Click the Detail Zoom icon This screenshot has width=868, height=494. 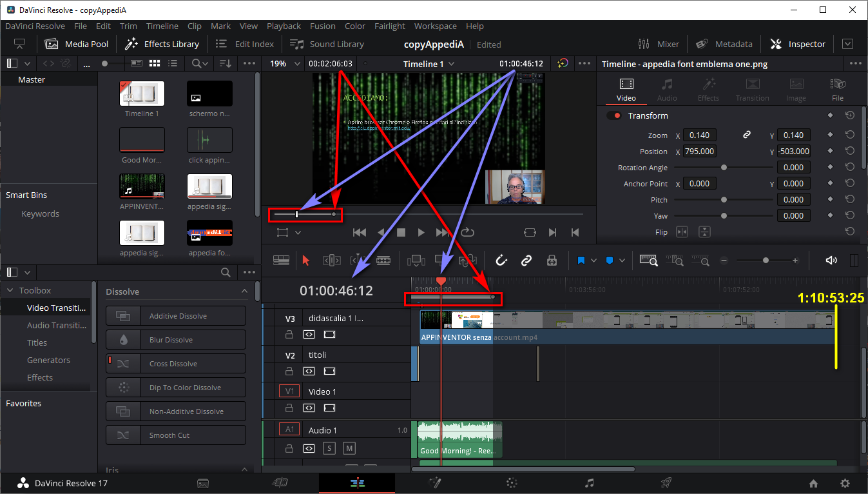pyautogui.click(x=675, y=261)
